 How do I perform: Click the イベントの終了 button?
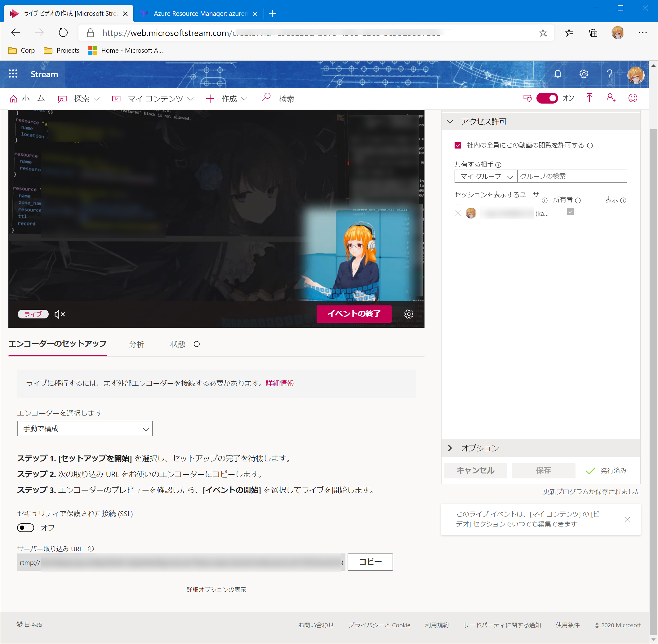pos(353,314)
